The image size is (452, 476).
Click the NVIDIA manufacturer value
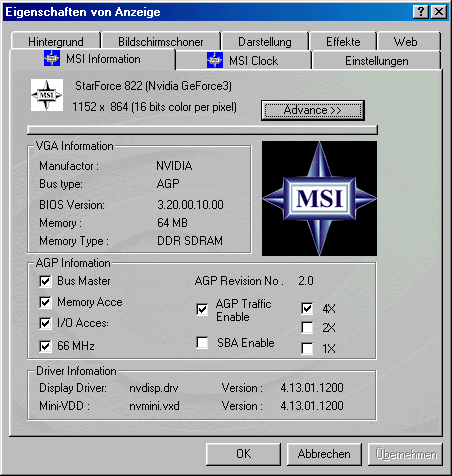[174, 166]
